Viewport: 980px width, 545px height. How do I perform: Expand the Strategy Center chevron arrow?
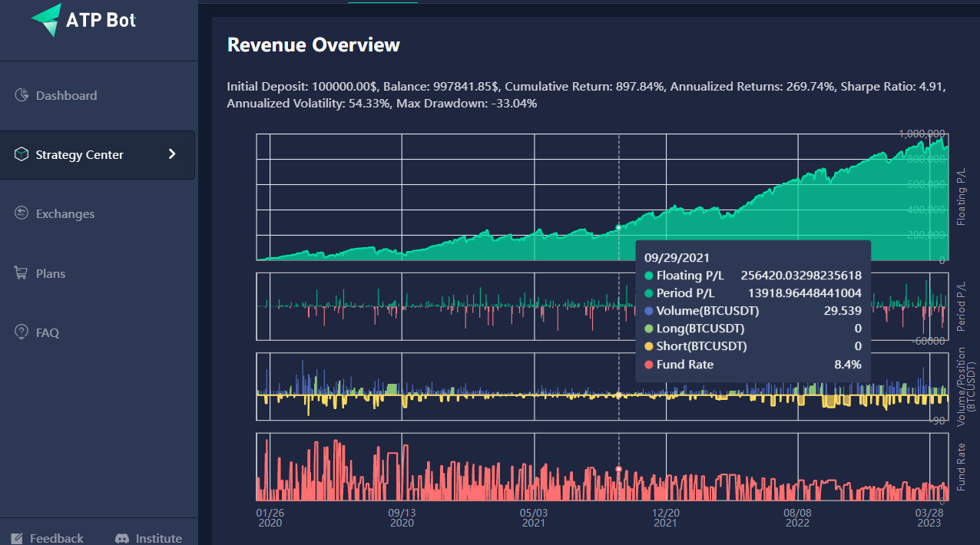[x=172, y=154]
